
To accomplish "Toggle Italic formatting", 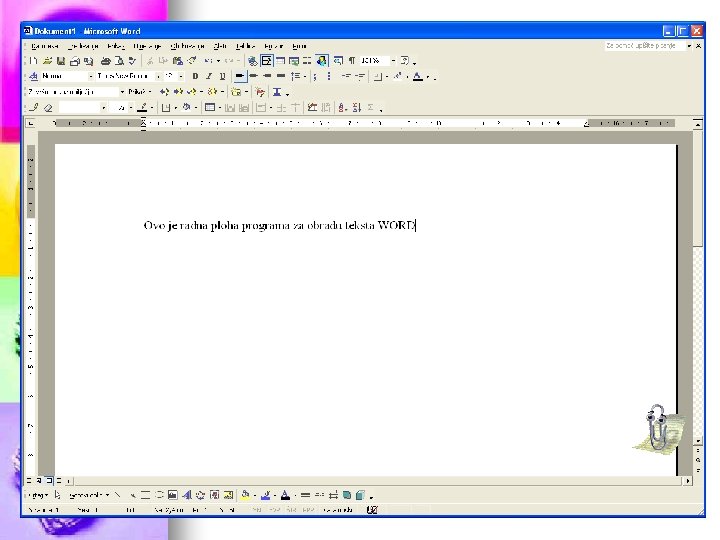I will 209,76.
